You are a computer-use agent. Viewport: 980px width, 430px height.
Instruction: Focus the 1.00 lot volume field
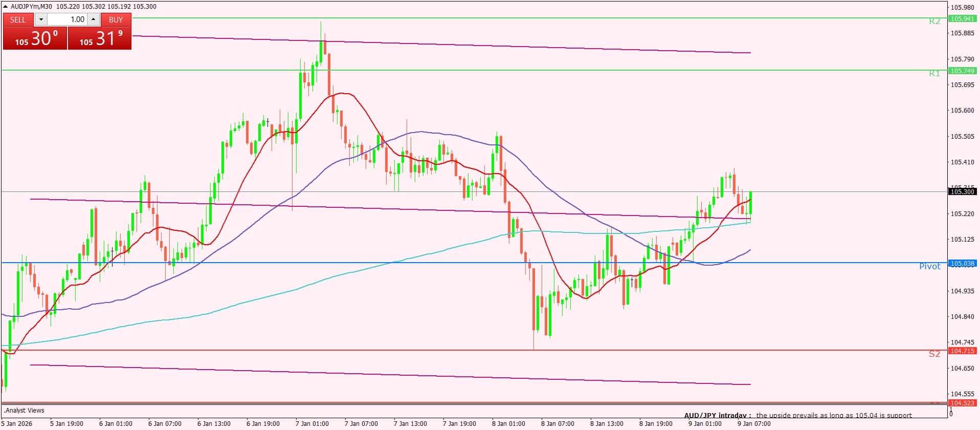[67, 19]
